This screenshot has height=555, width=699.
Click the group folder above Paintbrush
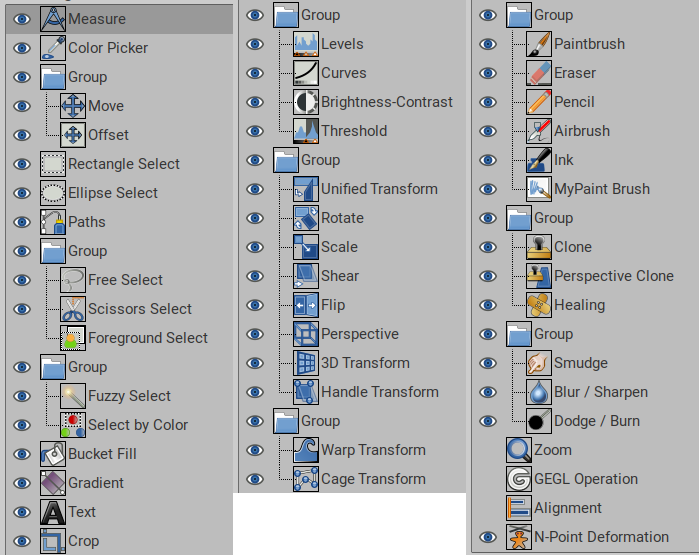519,15
